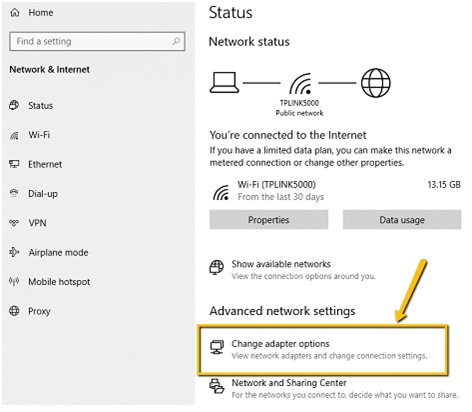Click the Network and Sharing Center icon
Image resolution: width=472 pixels, height=412 pixels.
coord(217,386)
